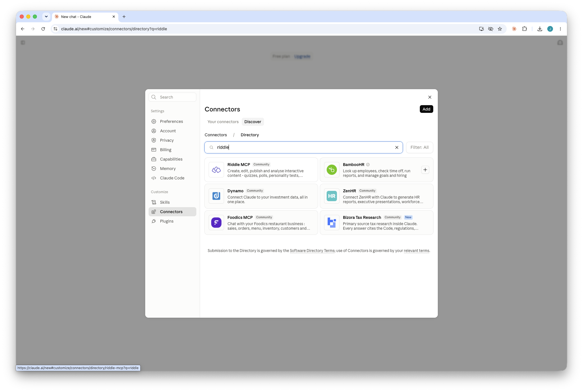This screenshot has height=392, width=583.
Task: Click the ZenHR connector title
Action: pos(350,191)
